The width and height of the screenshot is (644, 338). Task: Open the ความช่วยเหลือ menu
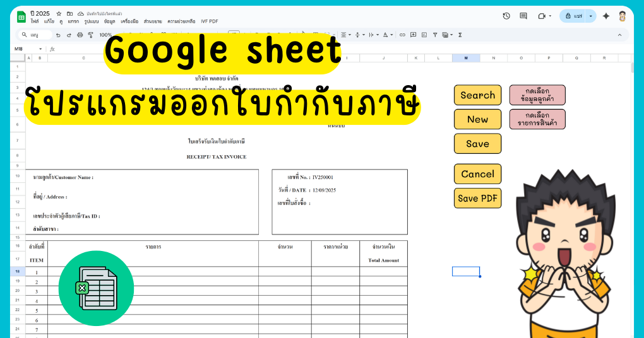tap(181, 21)
